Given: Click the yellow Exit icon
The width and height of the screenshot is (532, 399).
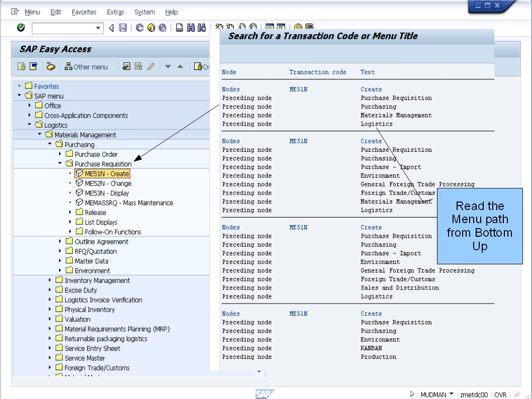Looking at the screenshot, I should [151, 28].
